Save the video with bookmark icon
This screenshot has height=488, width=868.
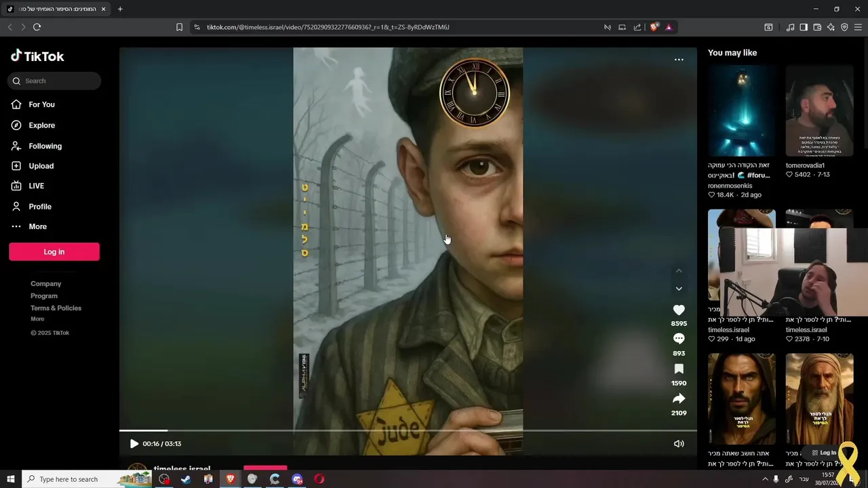tap(679, 369)
